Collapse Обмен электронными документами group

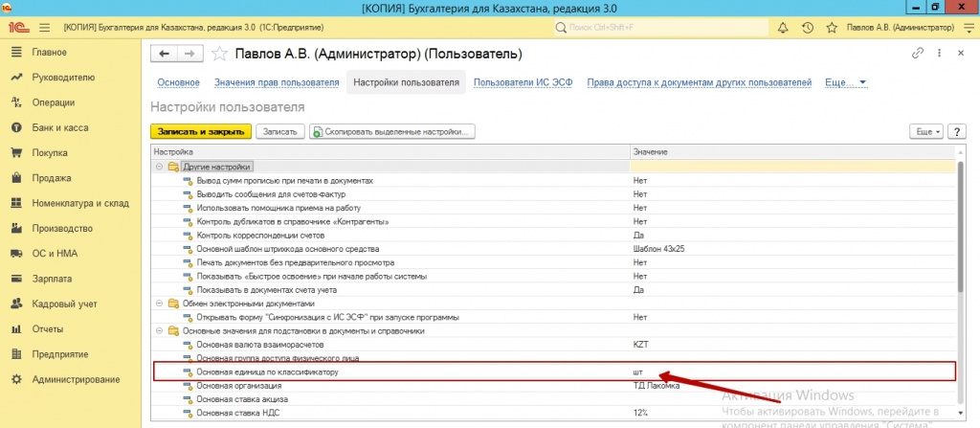(x=159, y=304)
